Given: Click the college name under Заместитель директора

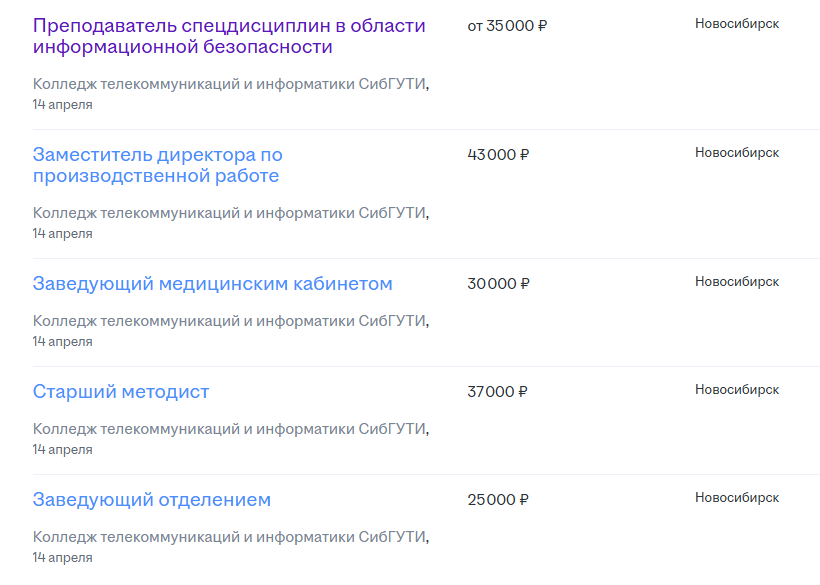Looking at the screenshot, I should (x=230, y=213).
